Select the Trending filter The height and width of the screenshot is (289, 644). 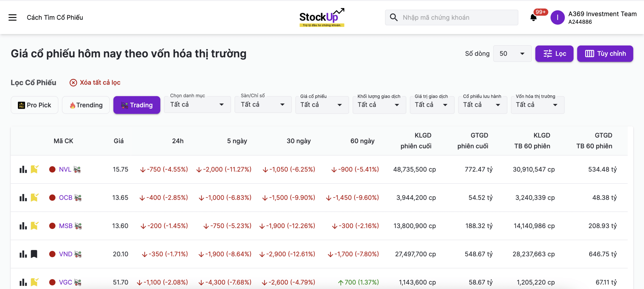86,105
